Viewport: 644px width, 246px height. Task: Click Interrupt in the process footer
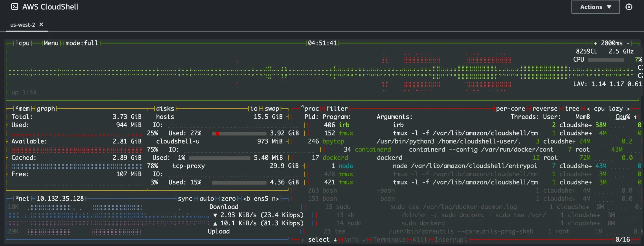(451, 240)
